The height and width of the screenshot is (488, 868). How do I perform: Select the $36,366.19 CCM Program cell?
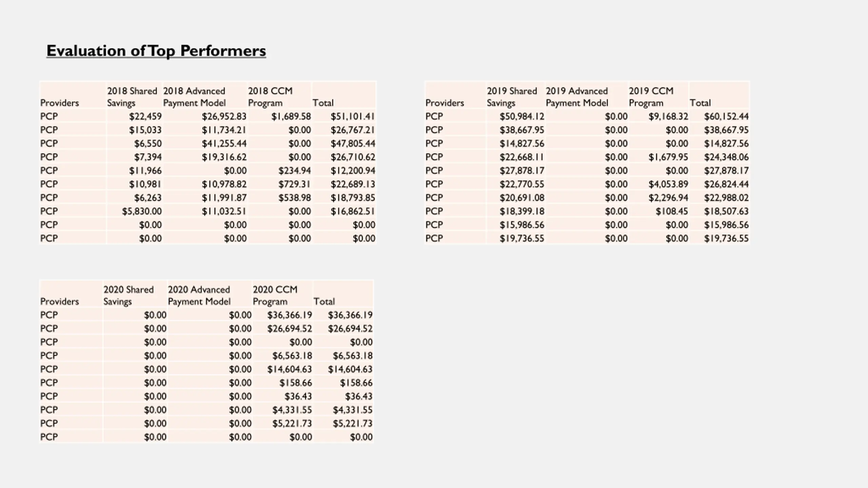290,315
